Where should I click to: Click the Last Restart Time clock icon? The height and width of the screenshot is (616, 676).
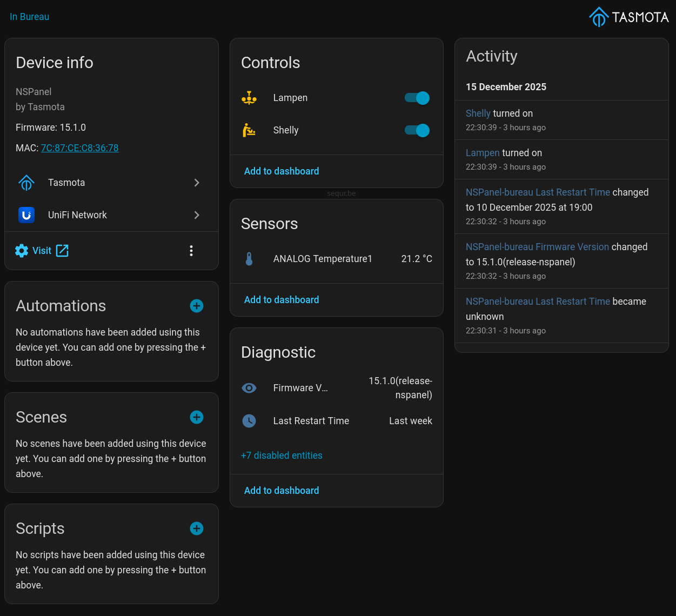coord(249,421)
